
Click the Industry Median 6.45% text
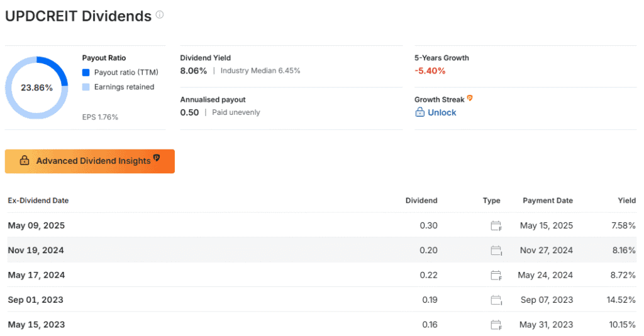pyautogui.click(x=260, y=70)
